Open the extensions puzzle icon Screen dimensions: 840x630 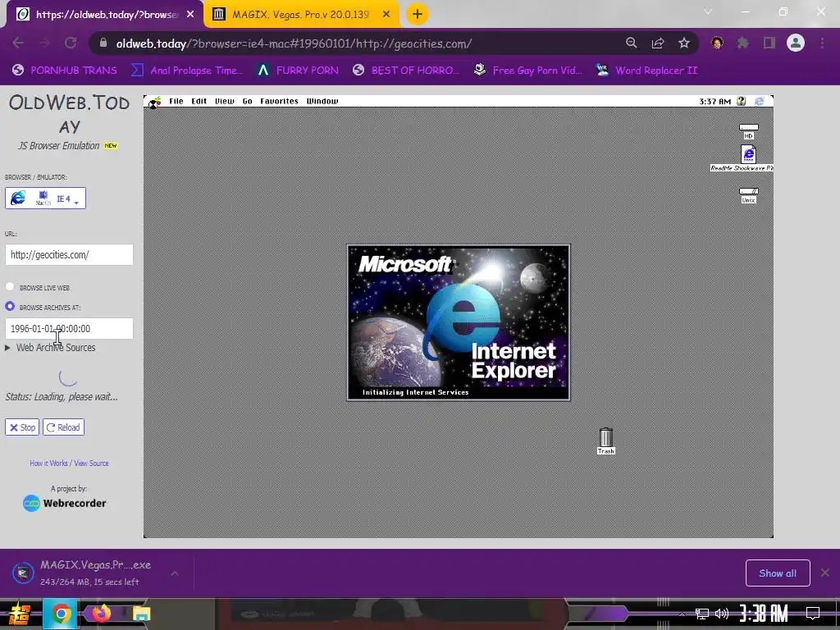pyautogui.click(x=742, y=43)
